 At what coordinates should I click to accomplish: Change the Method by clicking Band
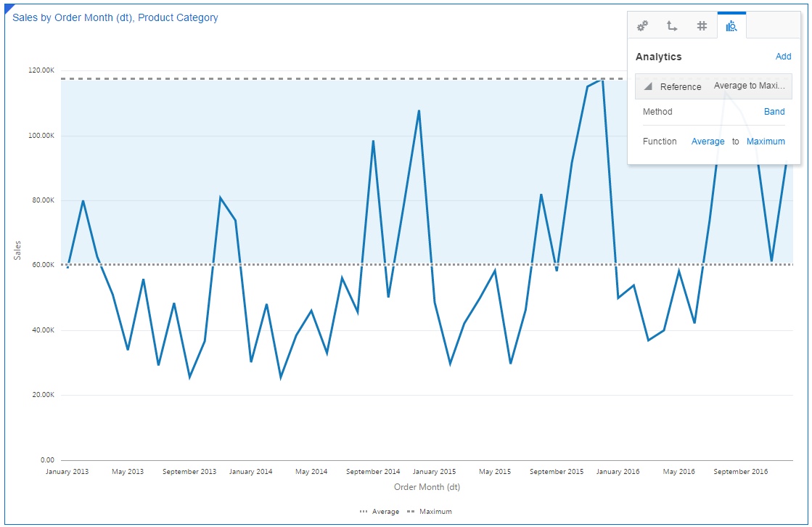click(x=774, y=111)
